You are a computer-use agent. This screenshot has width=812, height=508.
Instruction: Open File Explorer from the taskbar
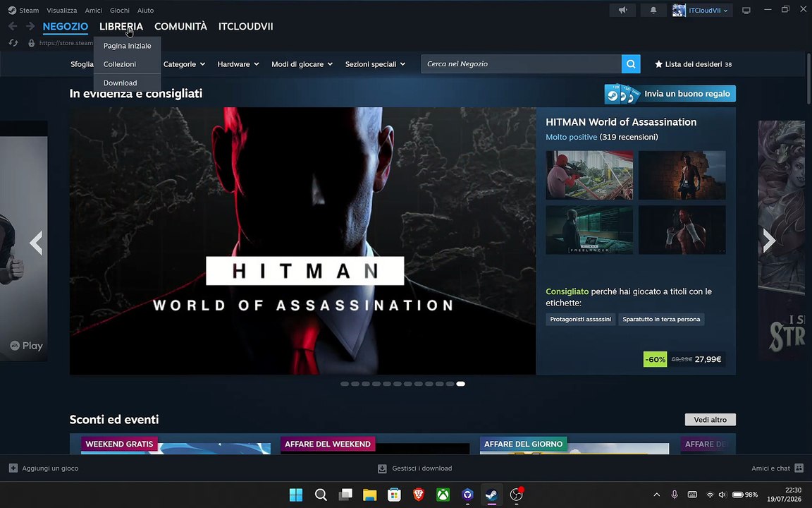coord(369,495)
